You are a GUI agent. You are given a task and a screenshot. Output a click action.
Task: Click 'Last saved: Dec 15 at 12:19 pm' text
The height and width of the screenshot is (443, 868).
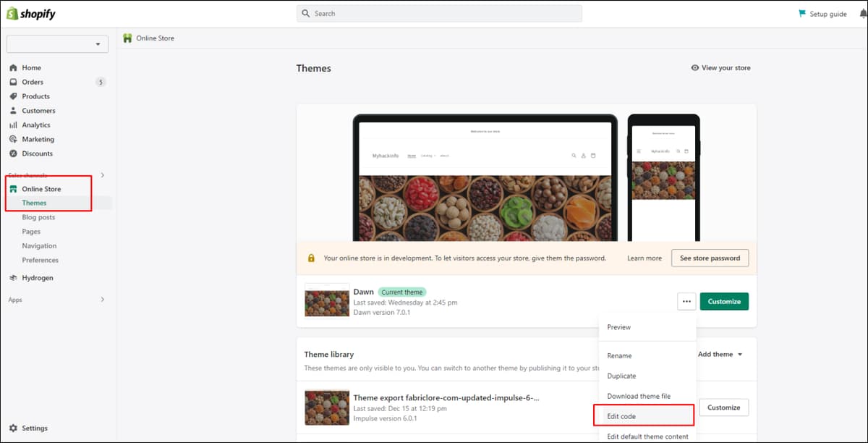(x=400, y=409)
